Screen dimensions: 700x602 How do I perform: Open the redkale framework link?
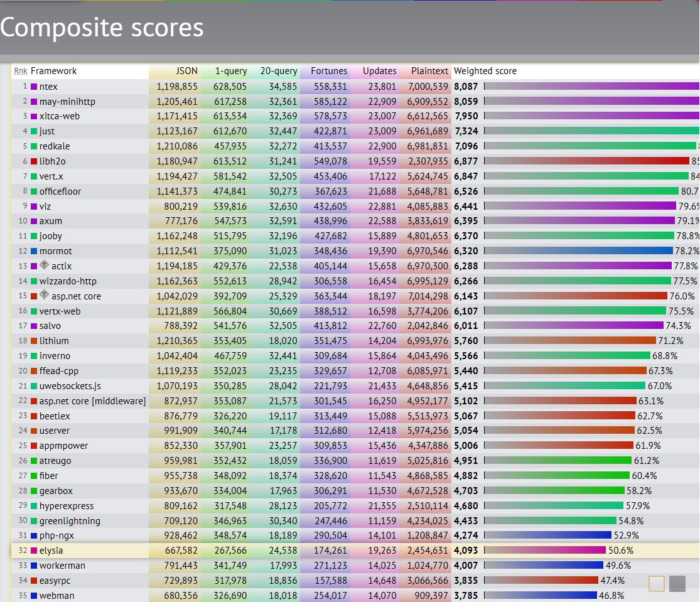pos(55,146)
